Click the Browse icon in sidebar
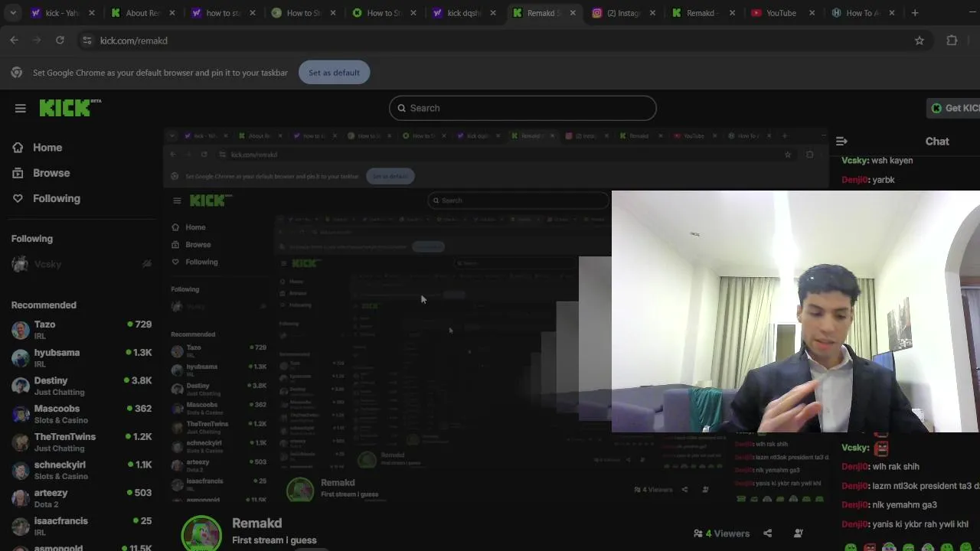Screen dimensions: 980x551 18,173
